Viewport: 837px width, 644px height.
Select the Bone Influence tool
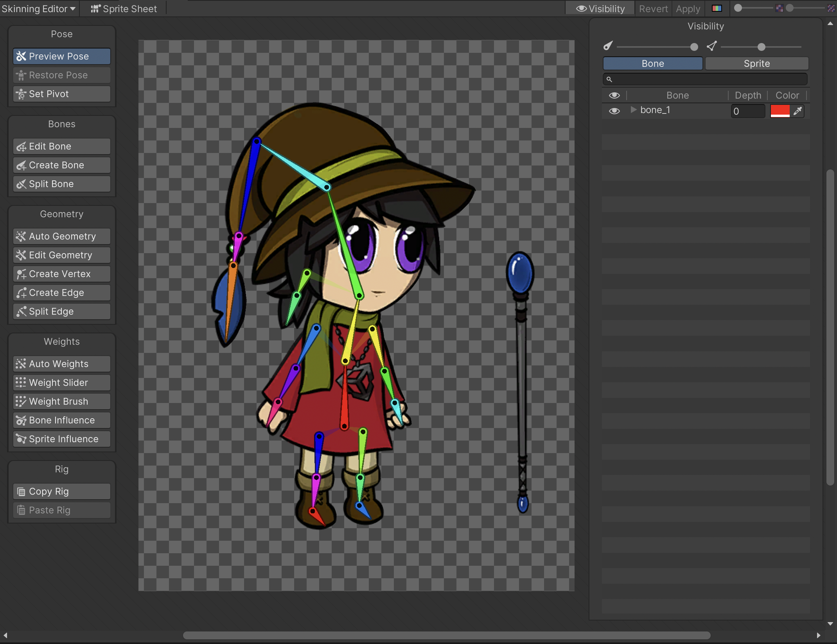click(61, 420)
